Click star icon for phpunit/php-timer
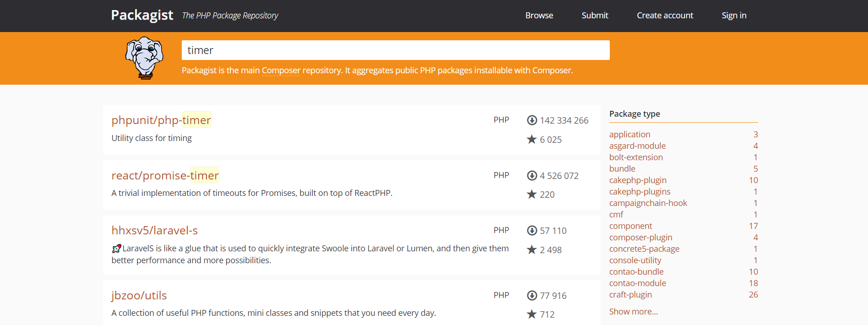868x325 pixels. coord(532,139)
